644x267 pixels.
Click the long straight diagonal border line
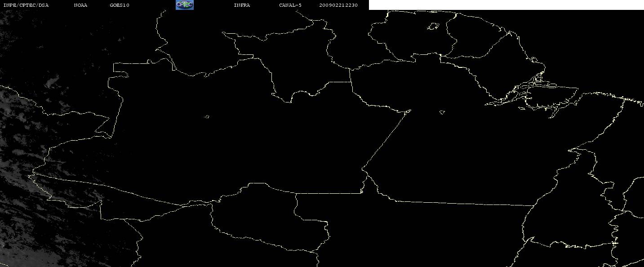(x=386, y=139)
